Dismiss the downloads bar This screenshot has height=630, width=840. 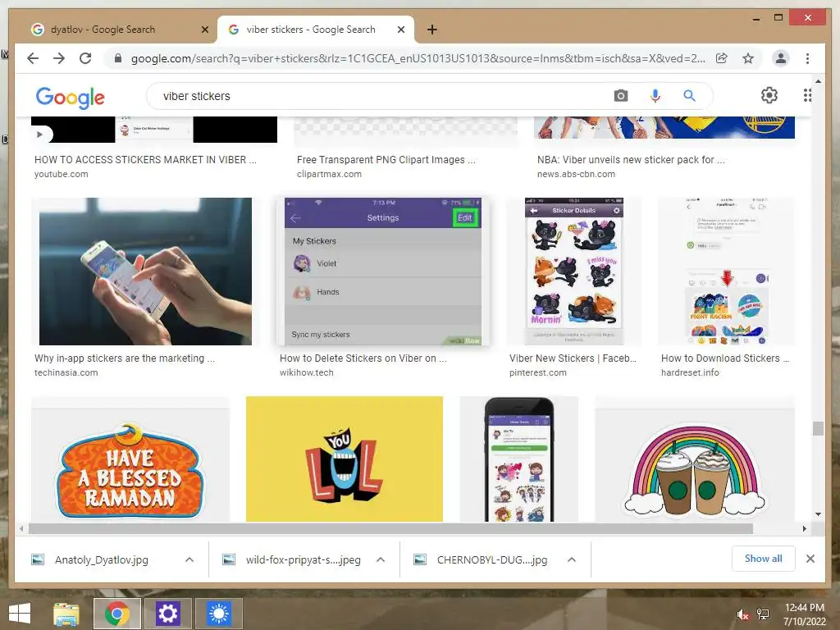coord(810,559)
